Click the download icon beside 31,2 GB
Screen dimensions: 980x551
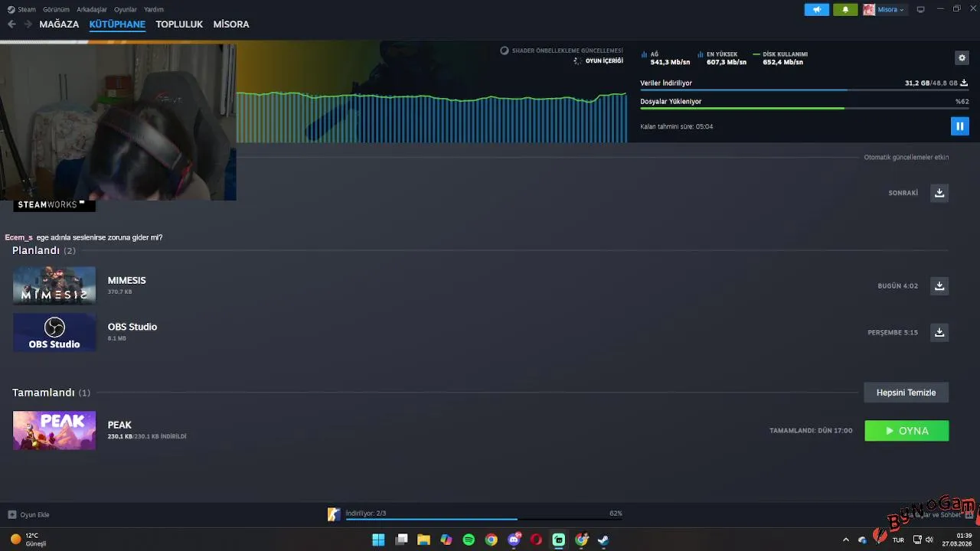[x=964, y=83]
